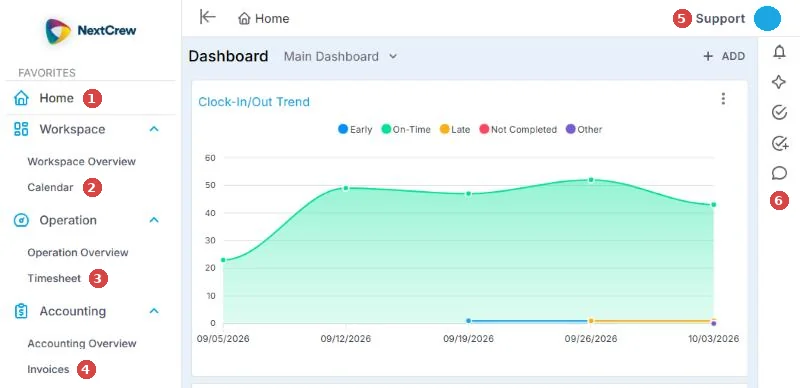Viewport: 800px width, 388px height.
Task: Click the Late data point at 09/26/2026
Action: point(591,321)
